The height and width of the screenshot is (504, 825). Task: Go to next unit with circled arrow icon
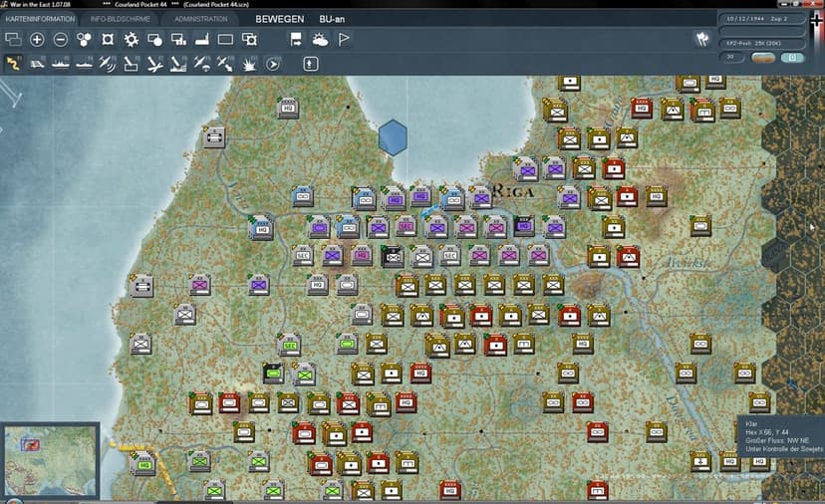tap(273, 64)
